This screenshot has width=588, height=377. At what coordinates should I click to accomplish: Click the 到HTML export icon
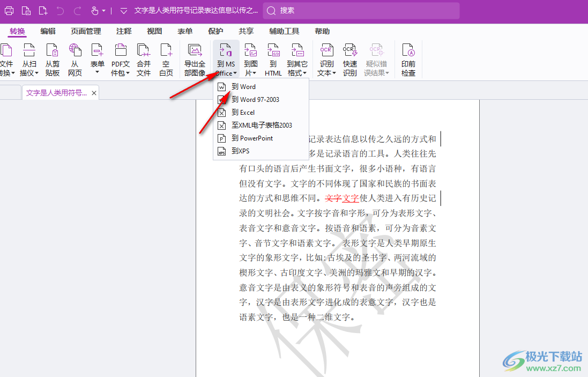pyautogui.click(x=273, y=49)
